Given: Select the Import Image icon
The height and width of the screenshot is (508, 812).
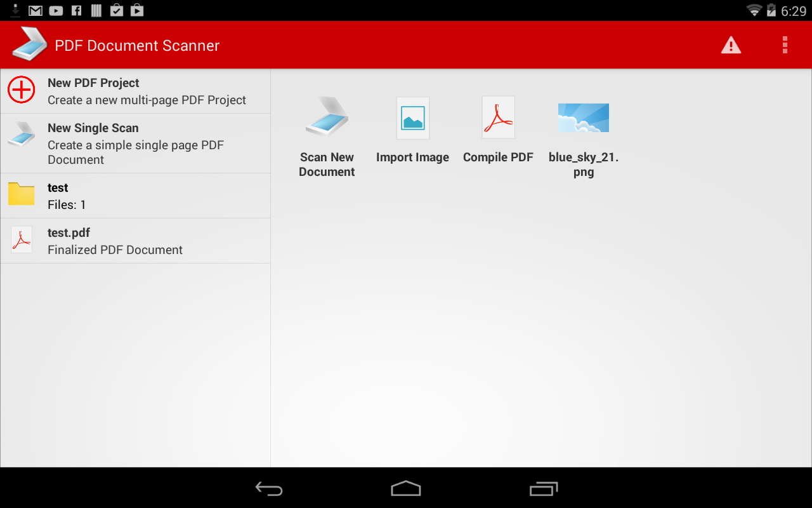Looking at the screenshot, I should pos(412,124).
